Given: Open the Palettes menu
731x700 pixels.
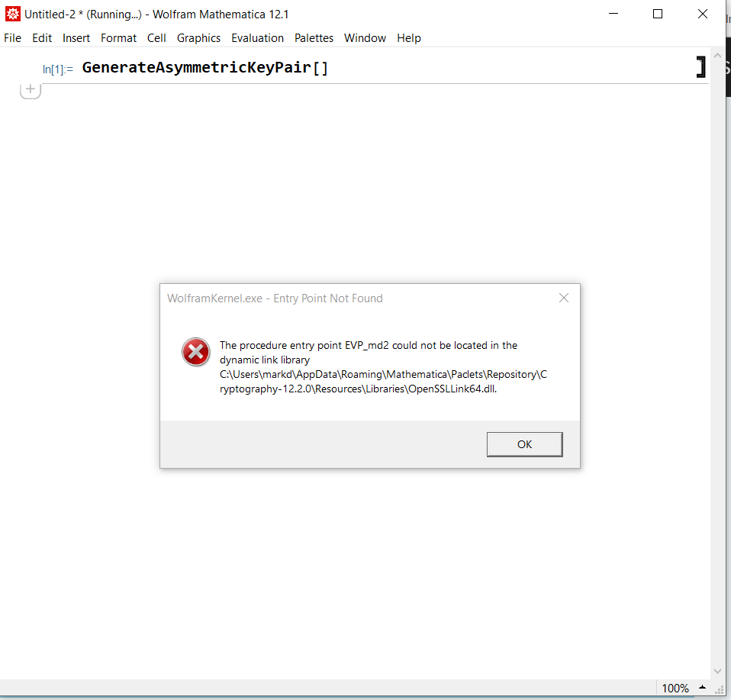Looking at the screenshot, I should (314, 37).
